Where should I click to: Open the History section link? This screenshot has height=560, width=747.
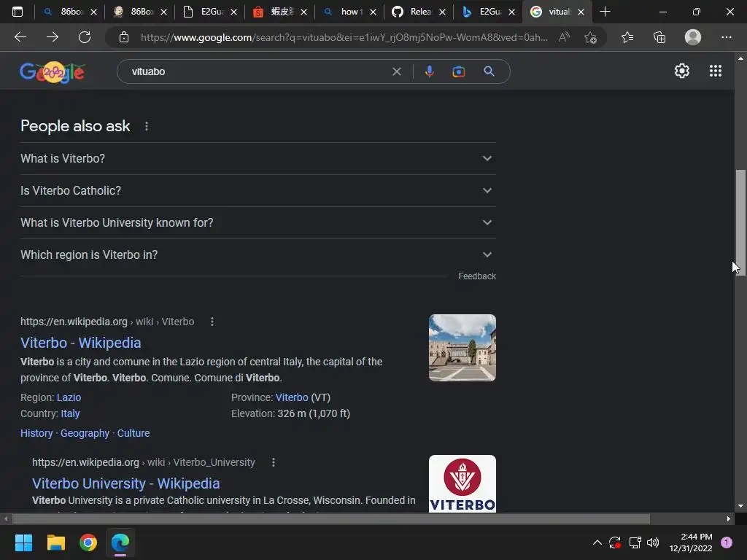click(x=36, y=433)
